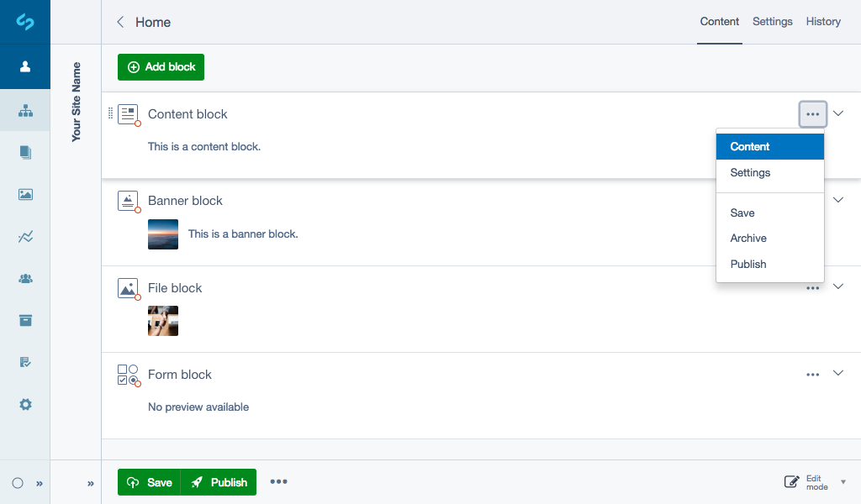Open the Media library in the sidebar
The image size is (861, 504).
(x=25, y=194)
